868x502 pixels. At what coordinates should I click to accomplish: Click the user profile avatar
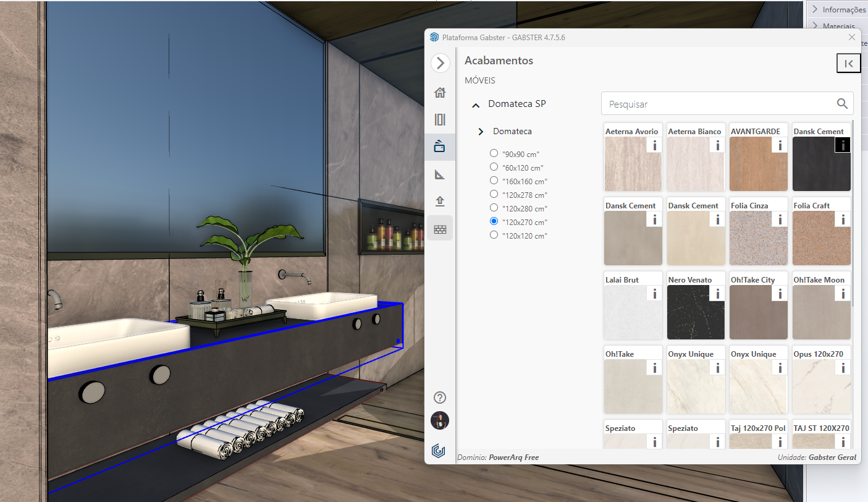440,421
